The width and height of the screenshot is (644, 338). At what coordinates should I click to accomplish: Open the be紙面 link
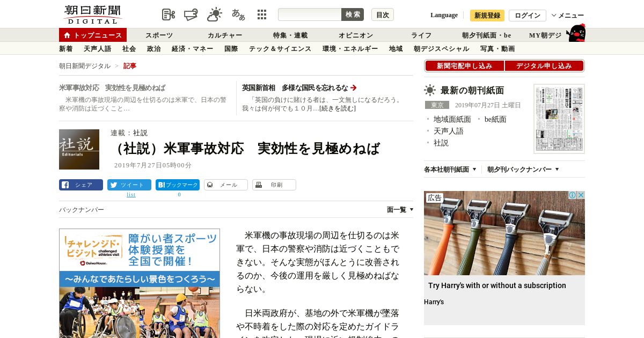495,119
